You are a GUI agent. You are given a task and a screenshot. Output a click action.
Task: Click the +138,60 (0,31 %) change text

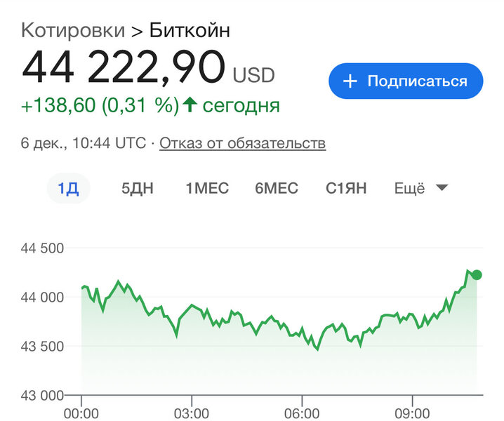100,105
